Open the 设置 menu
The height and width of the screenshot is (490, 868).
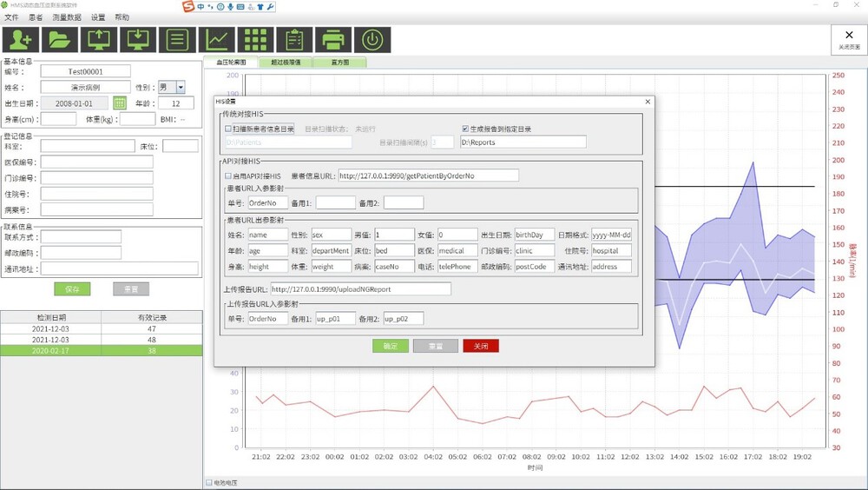point(98,17)
